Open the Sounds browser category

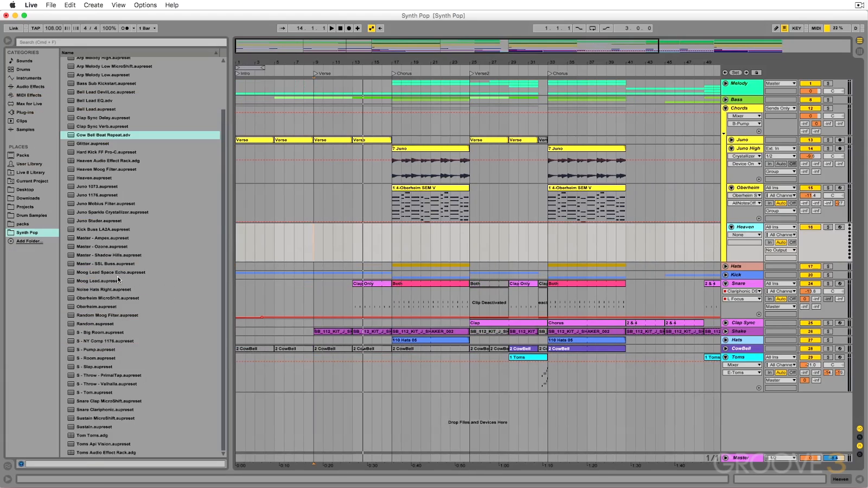coord(24,61)
